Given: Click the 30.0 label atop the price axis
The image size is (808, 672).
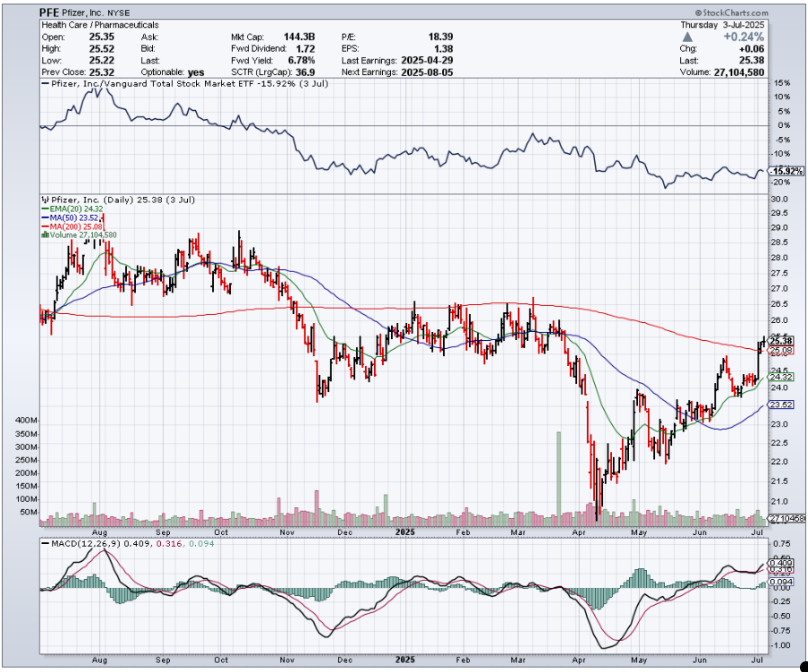Looking at the screenshot, I should tap(780, 200).
